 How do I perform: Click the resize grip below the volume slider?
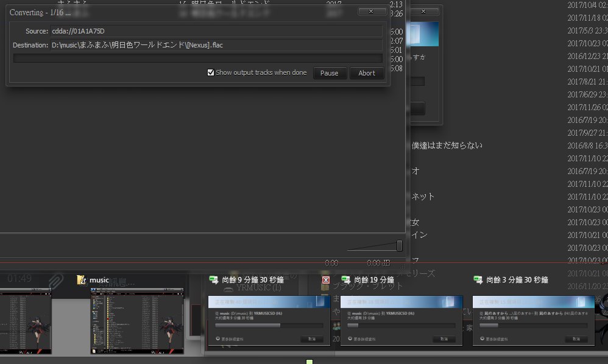pyautogui.click(x=402, y=266)
